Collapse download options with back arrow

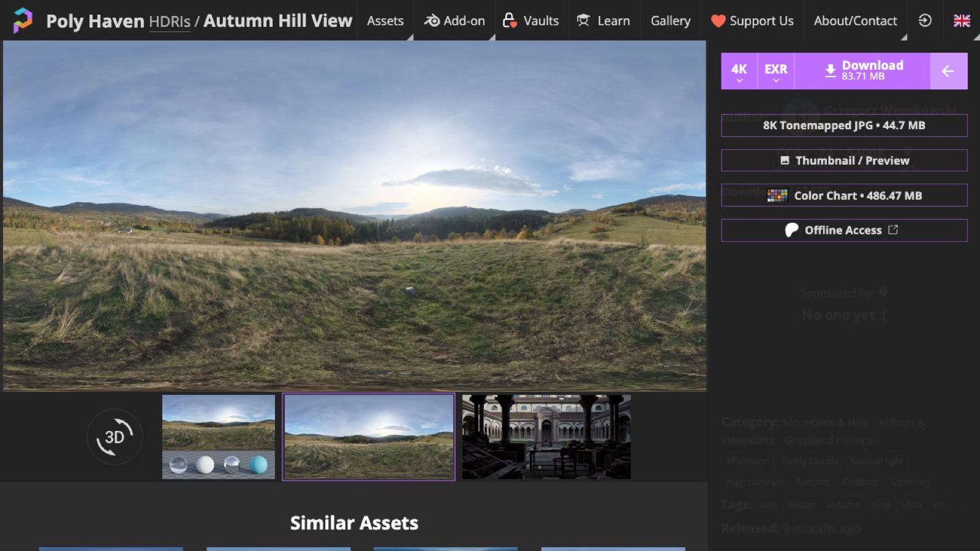[x=948, y=71]
